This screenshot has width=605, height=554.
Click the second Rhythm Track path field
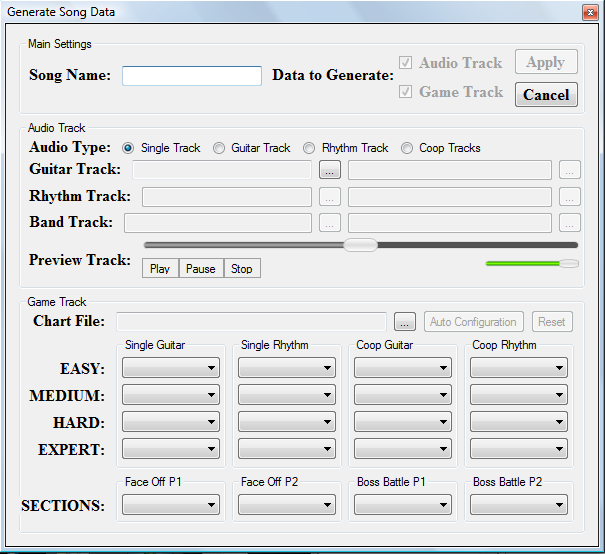(x=450, y=197)
